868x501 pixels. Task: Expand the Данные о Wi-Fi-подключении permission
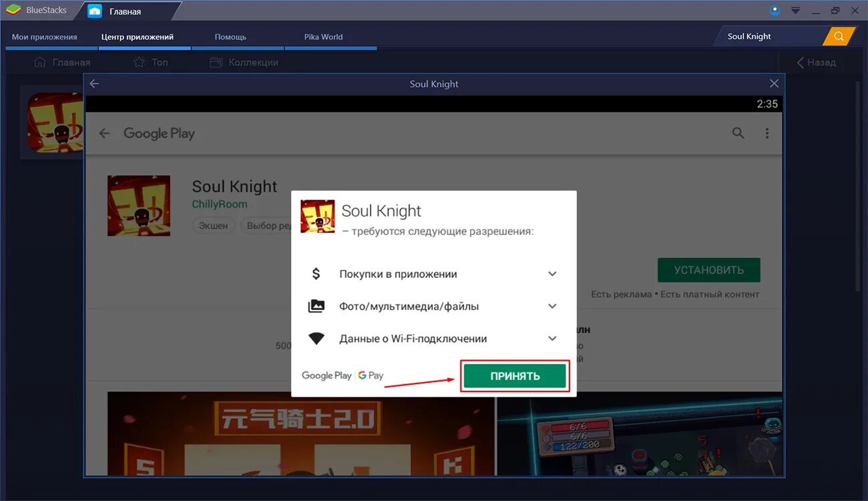click(552, 339)
